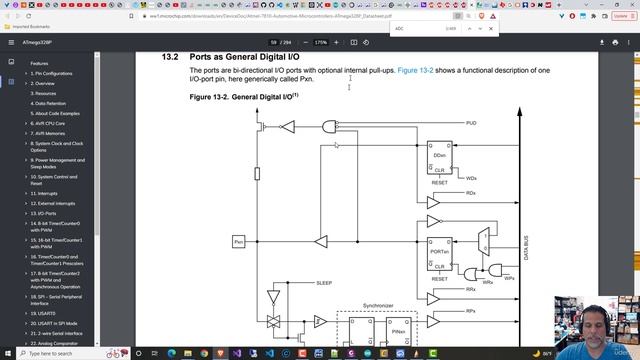Go to 5. About Code Examples section
The height and width of the screenshot is (360, 640).
point(55,113)
